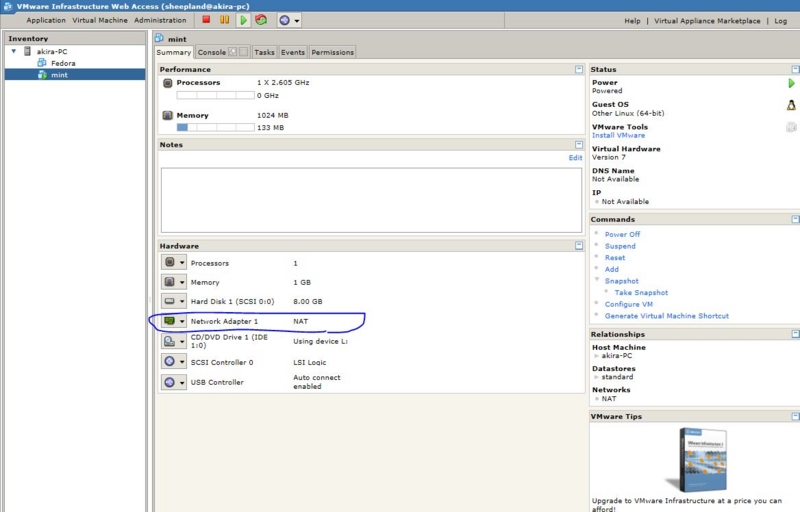Click the green Power On toolbar button

(243, 20)
